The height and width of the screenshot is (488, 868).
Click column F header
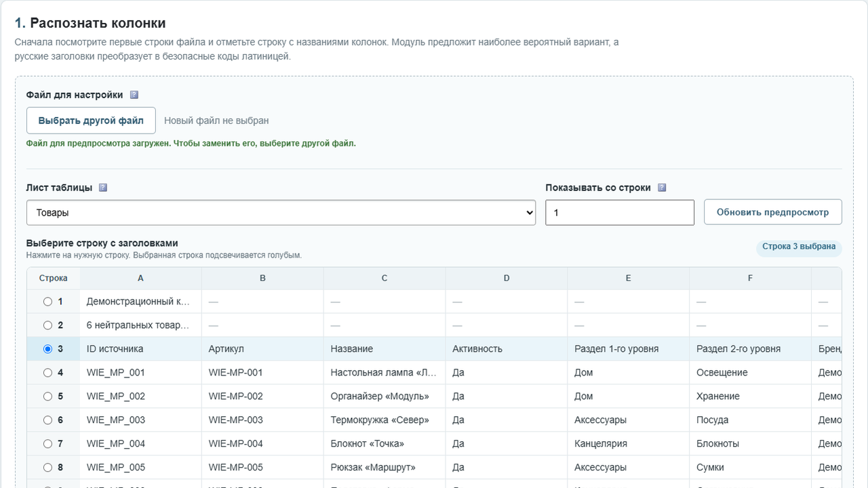[x=750, y=278]
